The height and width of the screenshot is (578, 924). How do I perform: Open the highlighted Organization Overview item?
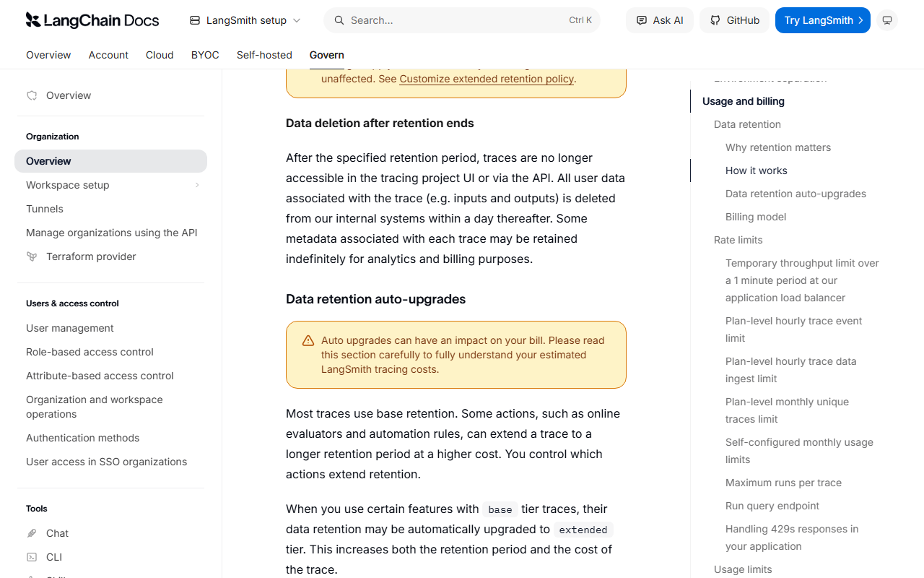tap(110, 161)
